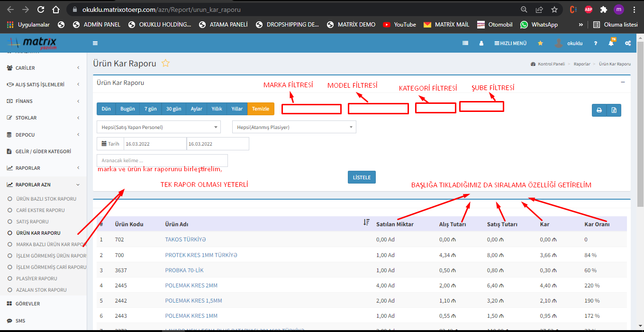The width and height of the screenshot is (644, 332).
Task: Open the Hepsi(Atanmış Plasiyer) dropdown
Action: point(294,127)
